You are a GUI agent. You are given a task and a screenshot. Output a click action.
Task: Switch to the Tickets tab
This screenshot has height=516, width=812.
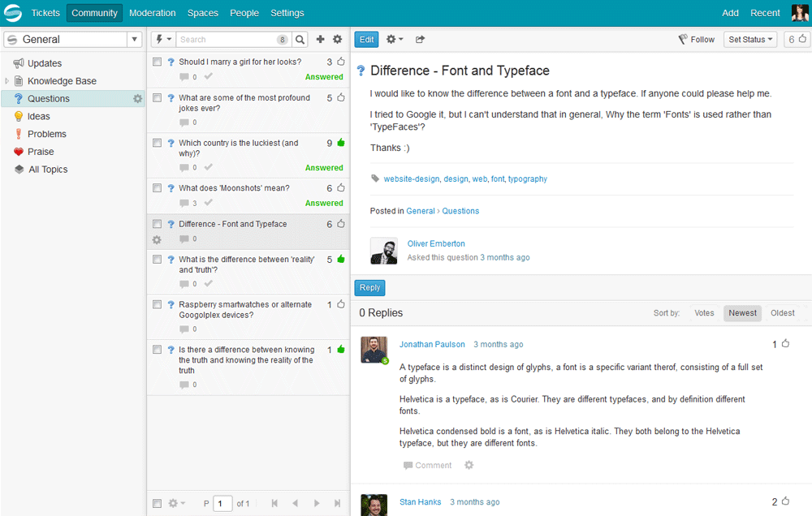[x=45, y=13]
